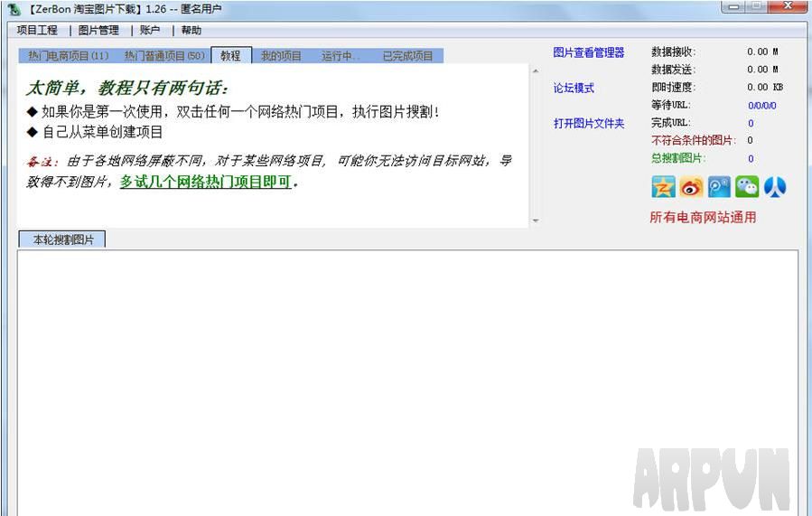Select the 教程 tab
Viewport: 812px width, 516px height.
click(231, 55)
